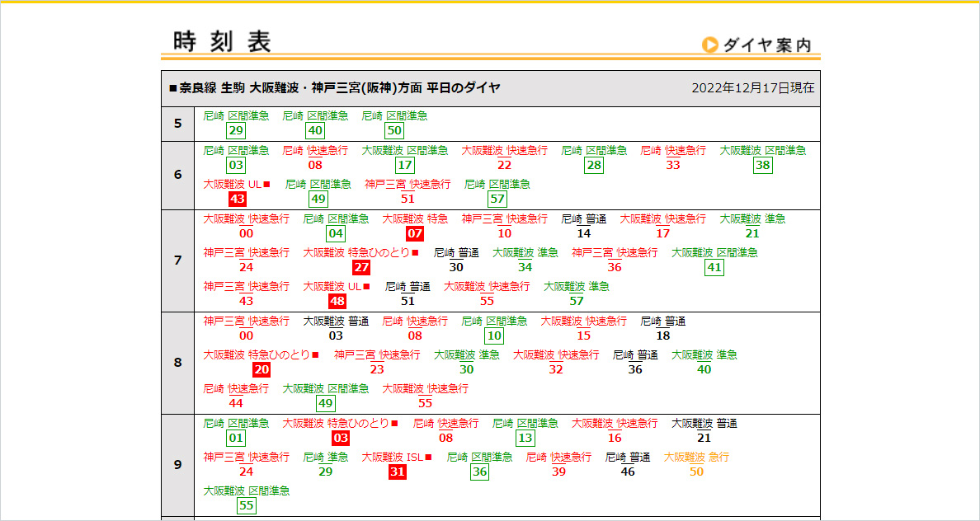Select the 5:29 尼崎 区間準急 departure
The height and width of the screenshot is (521, 980).
pyautogui.click(x=236, y=131)
